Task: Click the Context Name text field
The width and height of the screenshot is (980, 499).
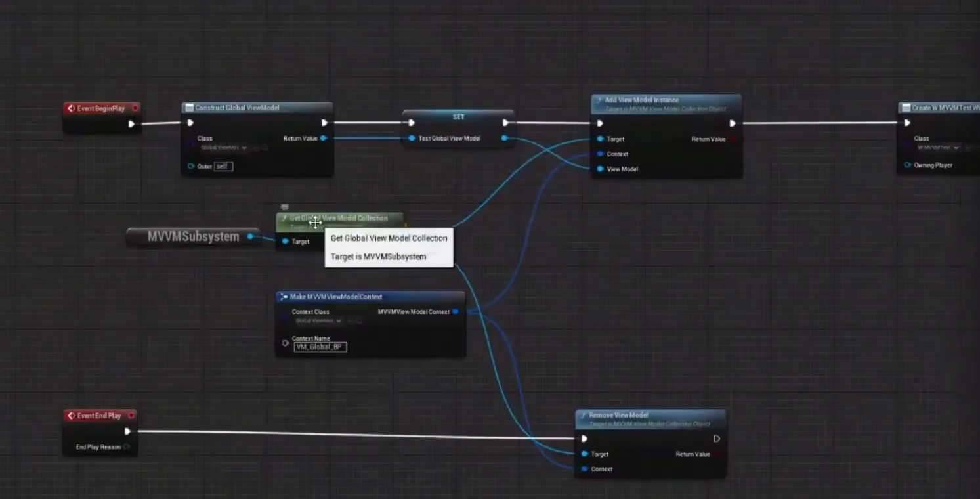Action: 320,347
